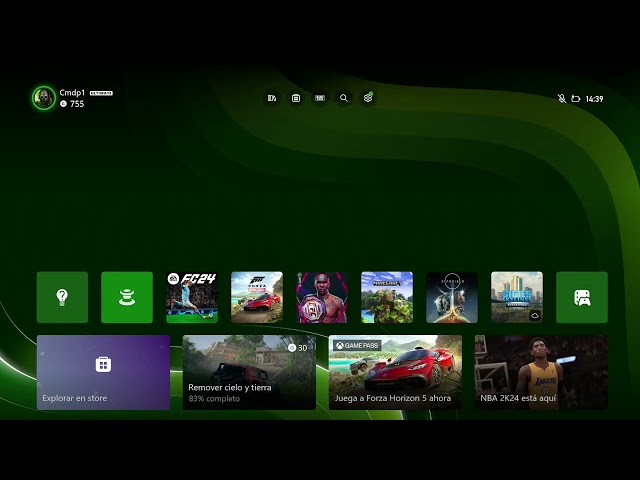The width and height of the screenshot is (640, 480).
Task: Open the lightbulb tips tile
Action: [x=62, y=297]
